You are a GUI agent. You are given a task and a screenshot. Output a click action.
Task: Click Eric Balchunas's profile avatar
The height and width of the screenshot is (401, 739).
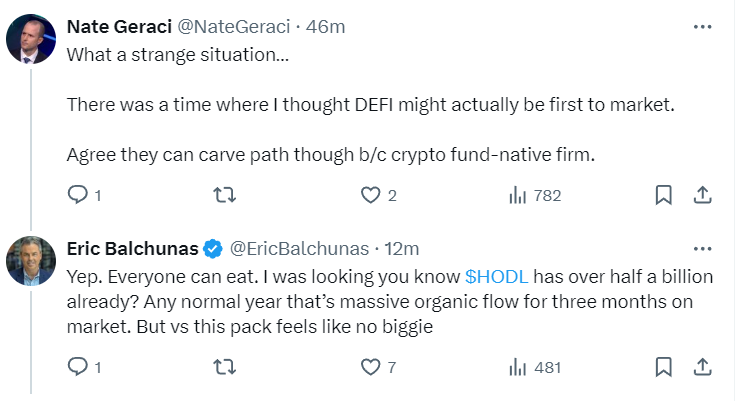coord(31,261)
